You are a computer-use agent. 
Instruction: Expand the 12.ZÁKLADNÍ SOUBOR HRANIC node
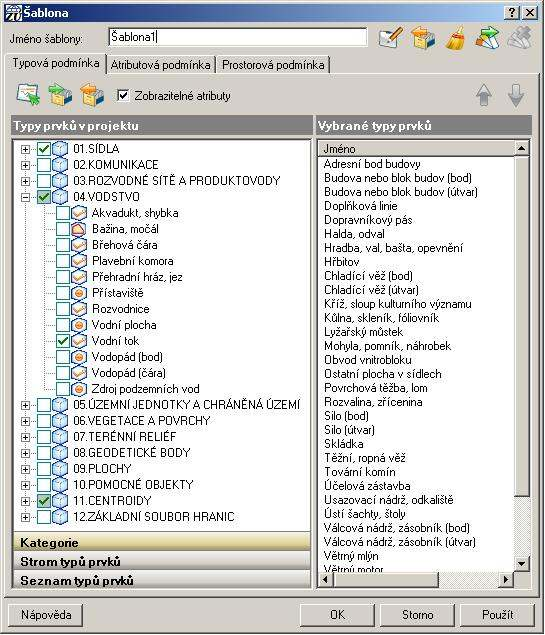(x=25, y=517)
